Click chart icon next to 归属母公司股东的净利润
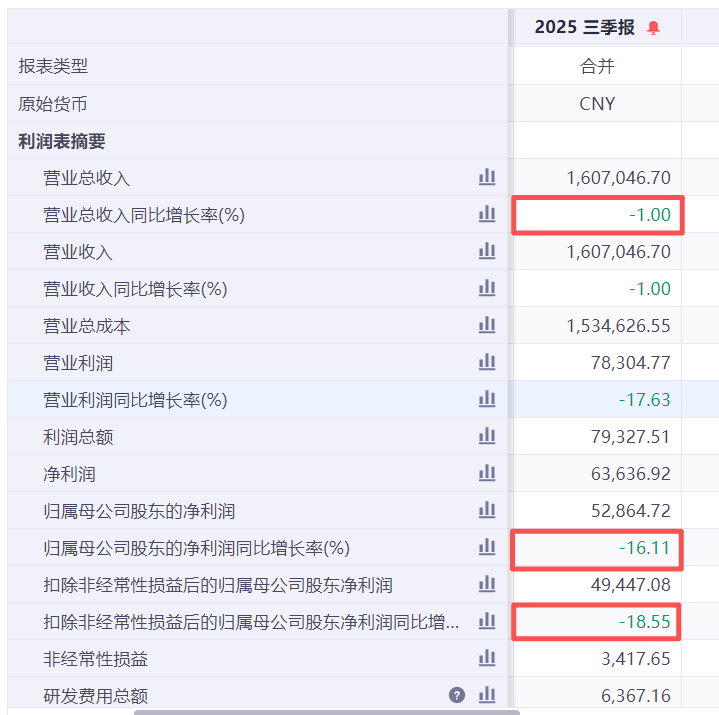 click(487, 511)
